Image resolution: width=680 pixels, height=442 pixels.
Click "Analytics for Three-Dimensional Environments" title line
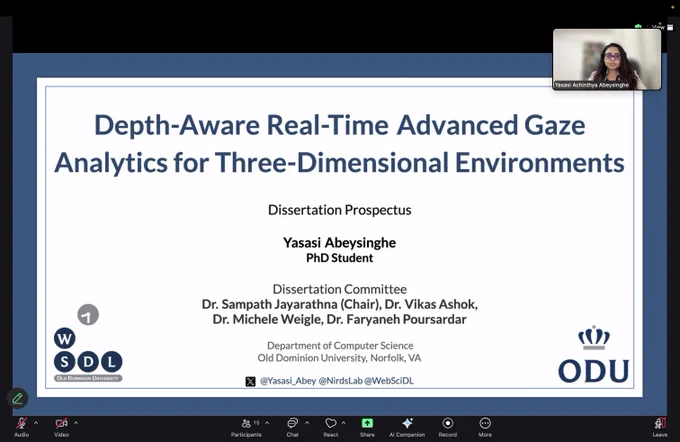pyautogui.click(x=340, y=163)
